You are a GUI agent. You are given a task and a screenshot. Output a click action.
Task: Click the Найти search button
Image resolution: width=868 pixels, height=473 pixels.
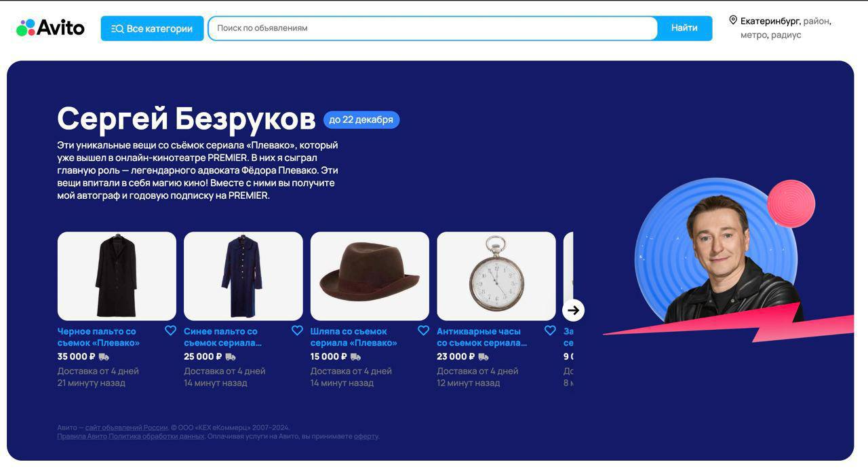[684, 29]
